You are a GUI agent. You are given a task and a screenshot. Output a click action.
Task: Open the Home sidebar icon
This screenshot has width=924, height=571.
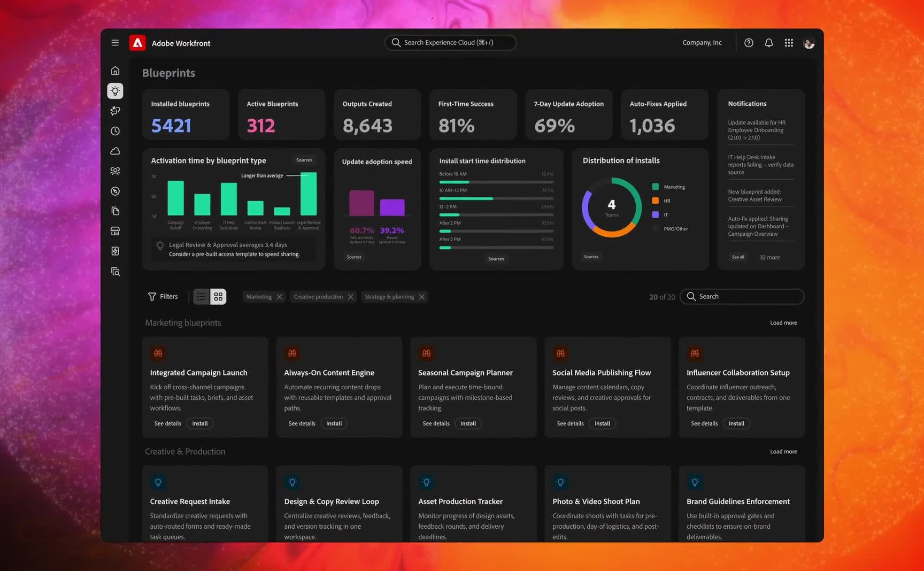coord(115,71)
